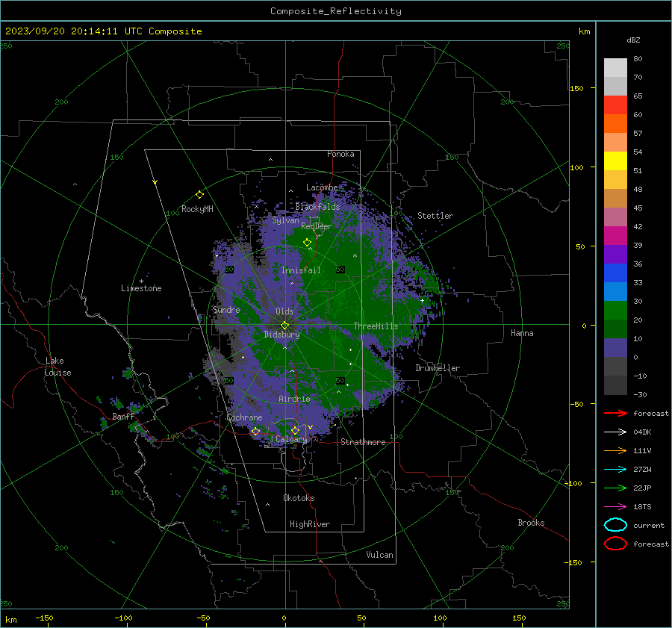This screenshot has height=628, width=672.
Task: Click the dBZ legend heading
Action: pyautogui.click(x=633, y=40)
